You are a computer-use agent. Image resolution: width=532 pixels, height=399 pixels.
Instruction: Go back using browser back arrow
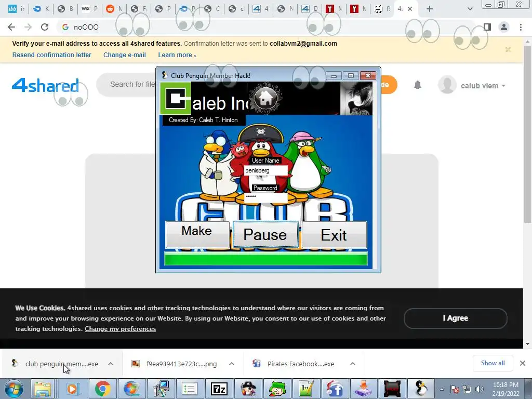click(11, 27)
